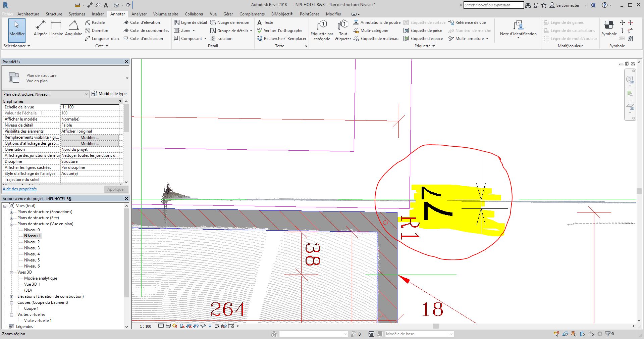The height and width of the screenshot is (339, 644).
Task: Select the Multi-catégorie tag tool
Action: [371, 31]
